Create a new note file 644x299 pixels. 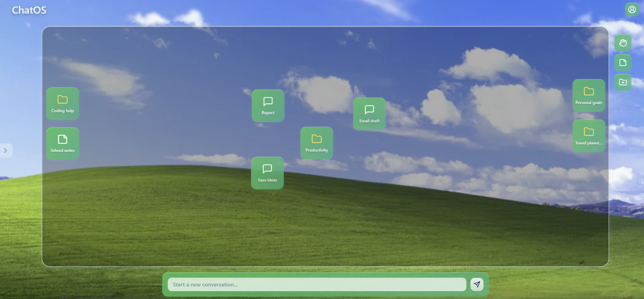pos(623,63)
